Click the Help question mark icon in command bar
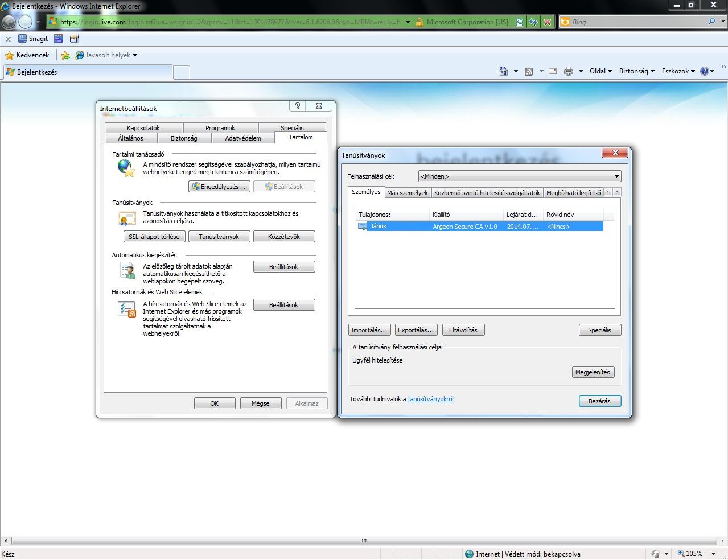 [705, 71]
